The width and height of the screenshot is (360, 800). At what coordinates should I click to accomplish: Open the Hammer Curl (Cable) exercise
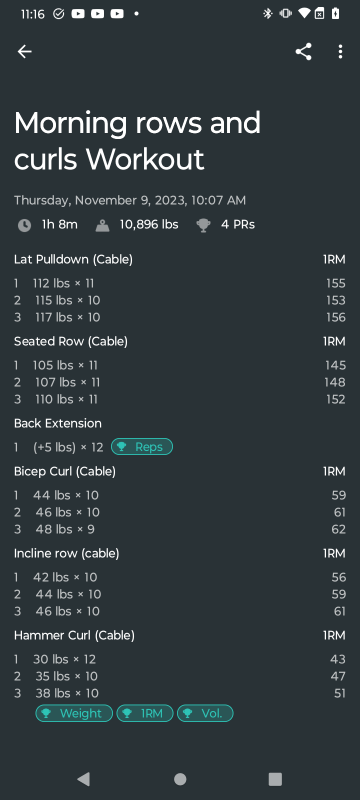tap(74, 635)
